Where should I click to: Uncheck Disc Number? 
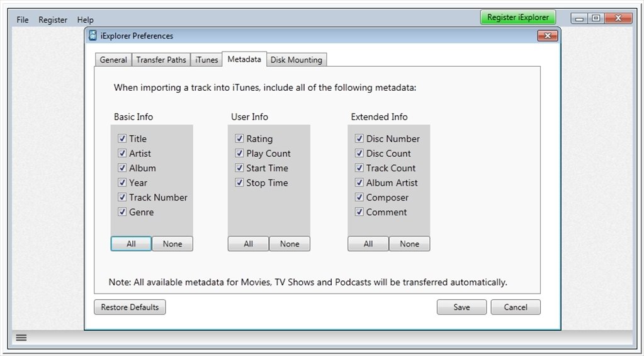coord(359,139)
